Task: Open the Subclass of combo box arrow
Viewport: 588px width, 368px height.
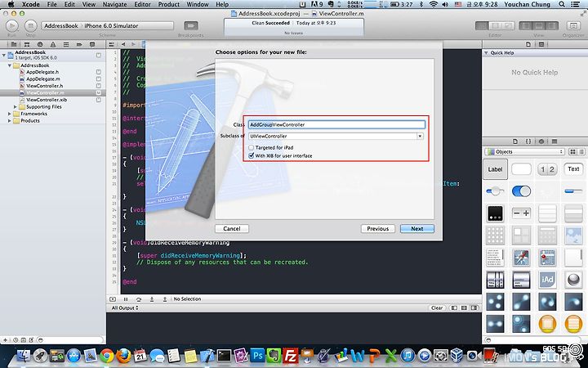Action: point(420,136)
